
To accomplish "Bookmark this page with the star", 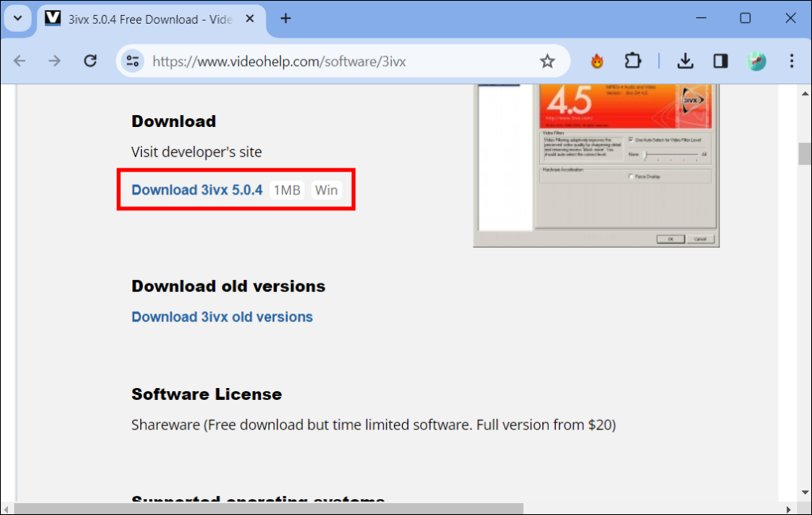I will click(x=547, y=60).
